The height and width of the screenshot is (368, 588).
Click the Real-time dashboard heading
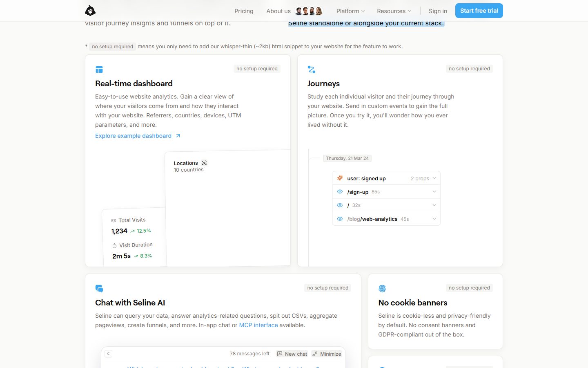(134, 83)
